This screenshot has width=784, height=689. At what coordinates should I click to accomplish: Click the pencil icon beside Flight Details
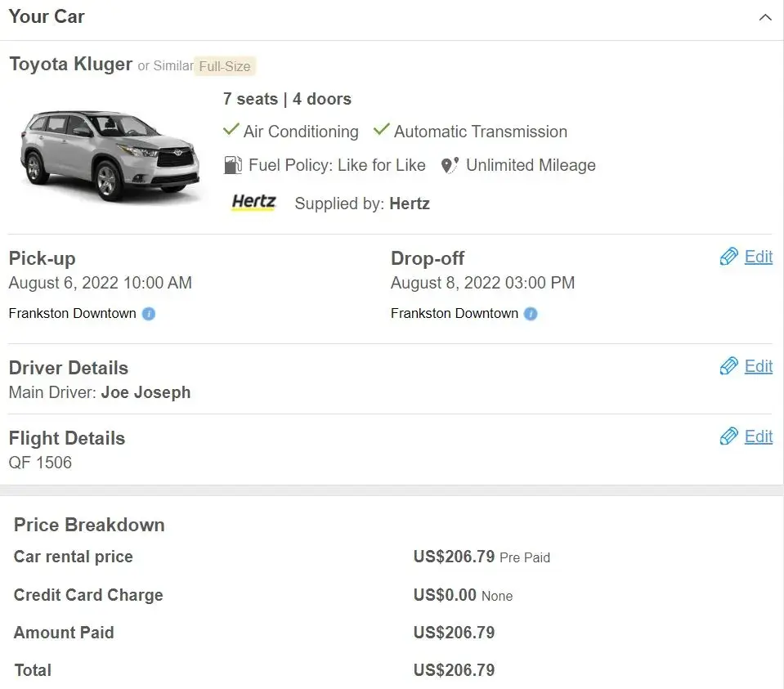tap(728, 436)
